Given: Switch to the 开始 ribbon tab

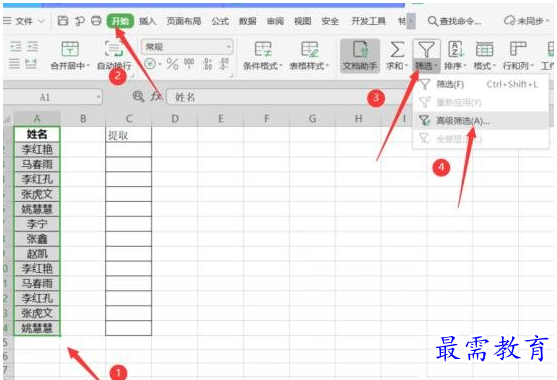Looking at the screenshot, I should [x=120, y=21].
